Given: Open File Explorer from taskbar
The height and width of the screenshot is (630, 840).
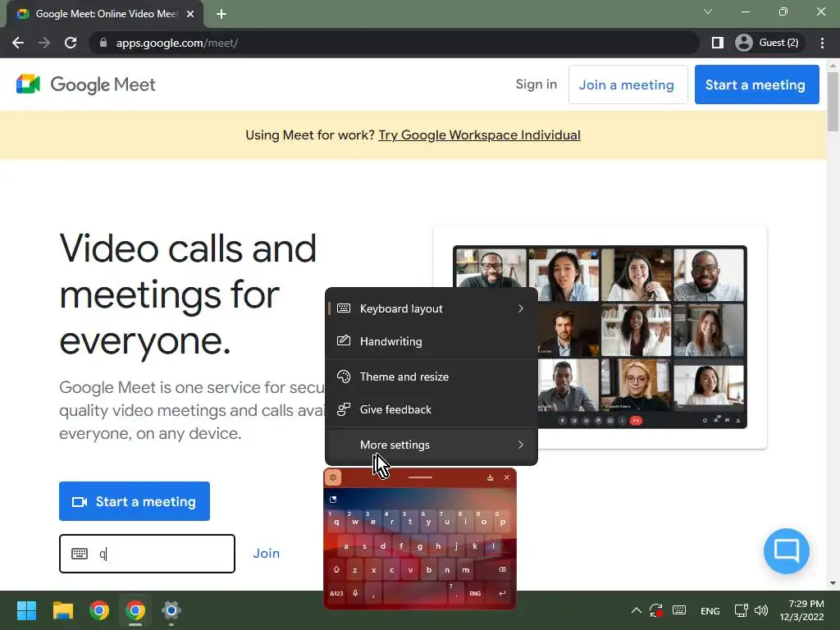Looking at the screenshot, I should [x=62, y=610].
